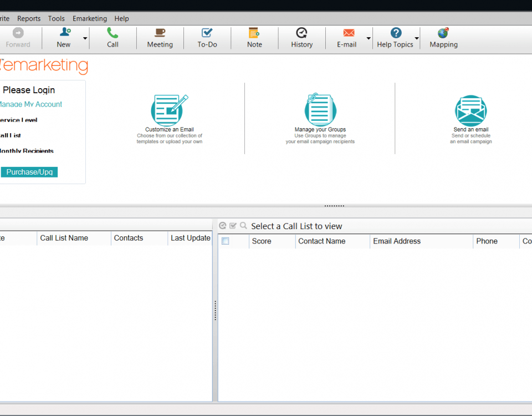This screenshot has height=416, width=532.
Task: Expand the E-mail dropdown arrow
Action: pyautogui.click(x=369, y=38)
